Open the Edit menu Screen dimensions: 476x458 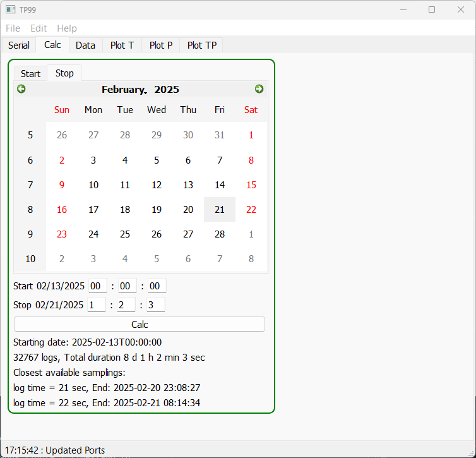(x=39, y=28)
